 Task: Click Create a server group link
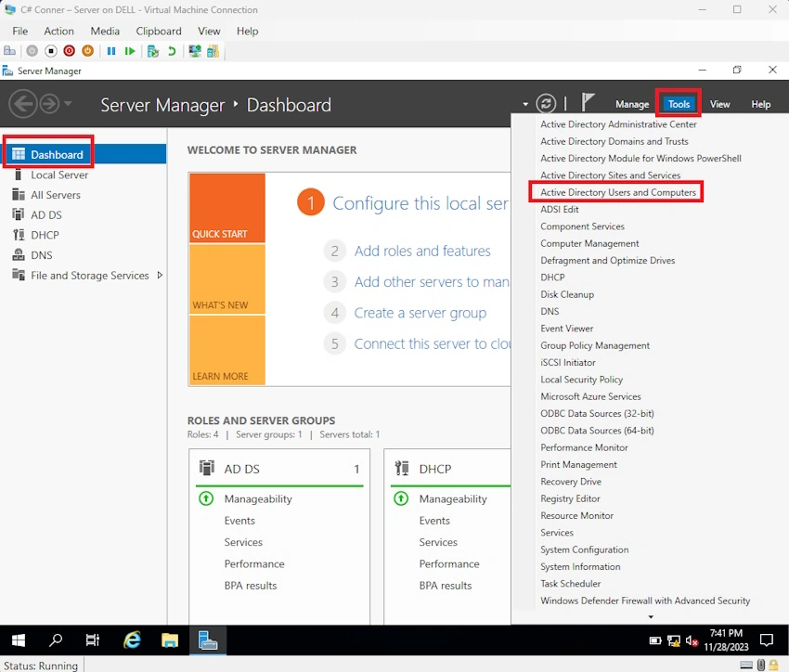pos(420,313)
